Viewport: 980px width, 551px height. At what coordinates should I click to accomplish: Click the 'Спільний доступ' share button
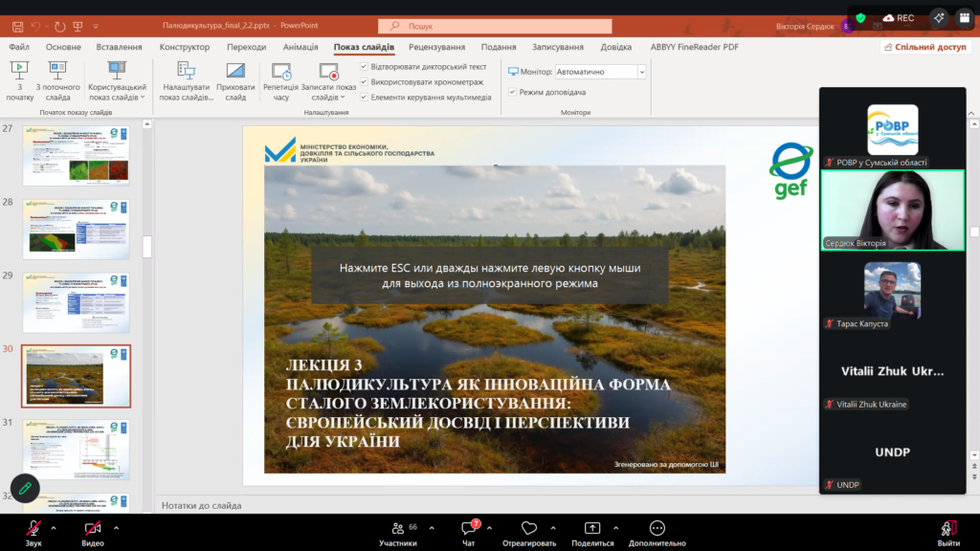(x=924, y=47)
